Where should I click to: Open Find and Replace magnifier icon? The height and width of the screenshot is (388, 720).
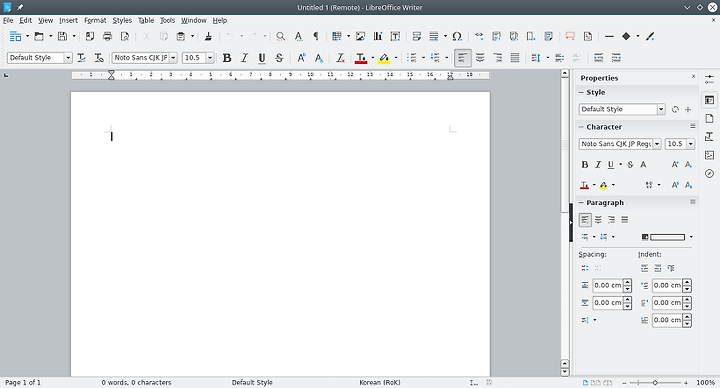(280, 36)
